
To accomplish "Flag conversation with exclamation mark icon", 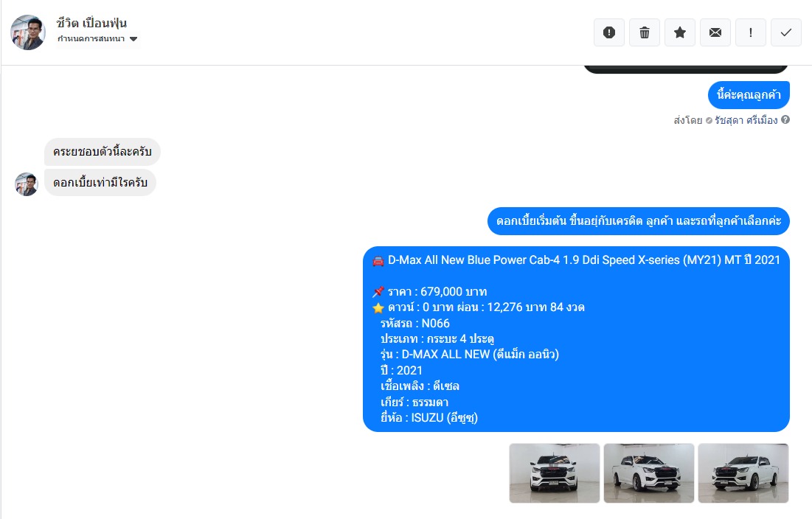I will (750, 32).
